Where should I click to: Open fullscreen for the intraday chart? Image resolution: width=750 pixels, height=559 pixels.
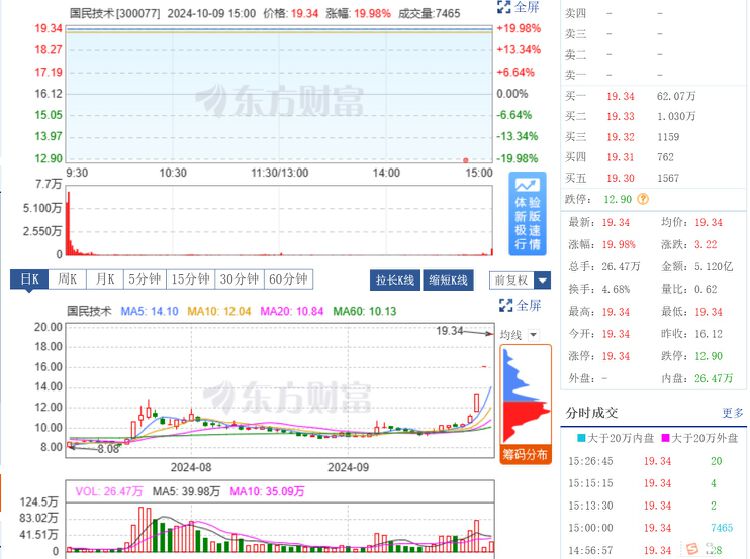pos(518,7)
